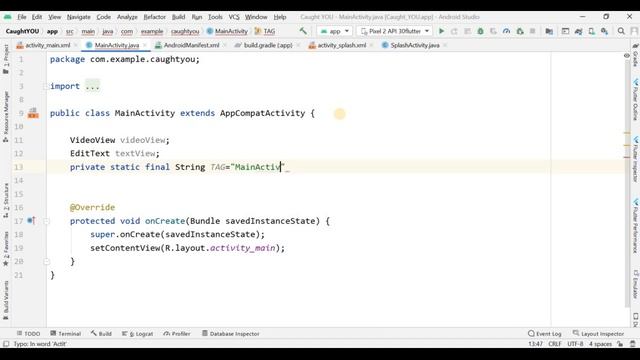Click the Stop run square icon
640x360 pixels.
coord(532,31)
